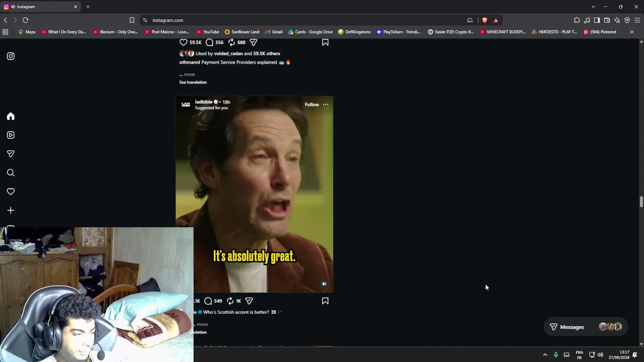Open comments on the othmannl post

pyautogui.click(x=209, y=42)
